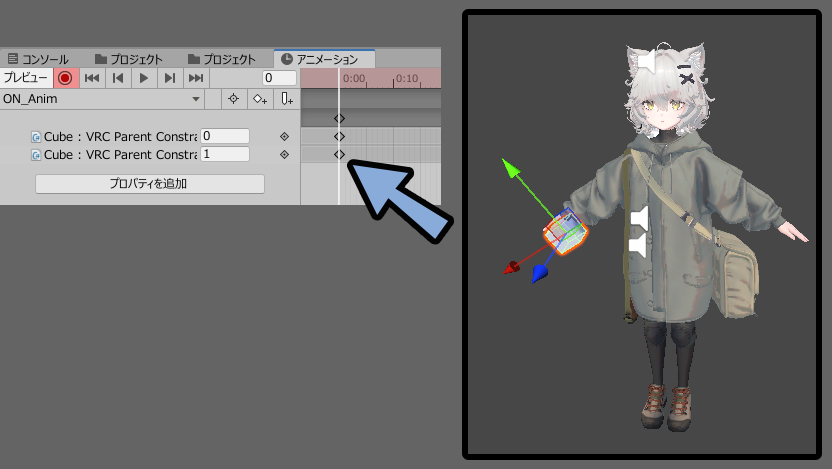Jump to next keyframe
832x469 pixels.
tap(170, 78)
